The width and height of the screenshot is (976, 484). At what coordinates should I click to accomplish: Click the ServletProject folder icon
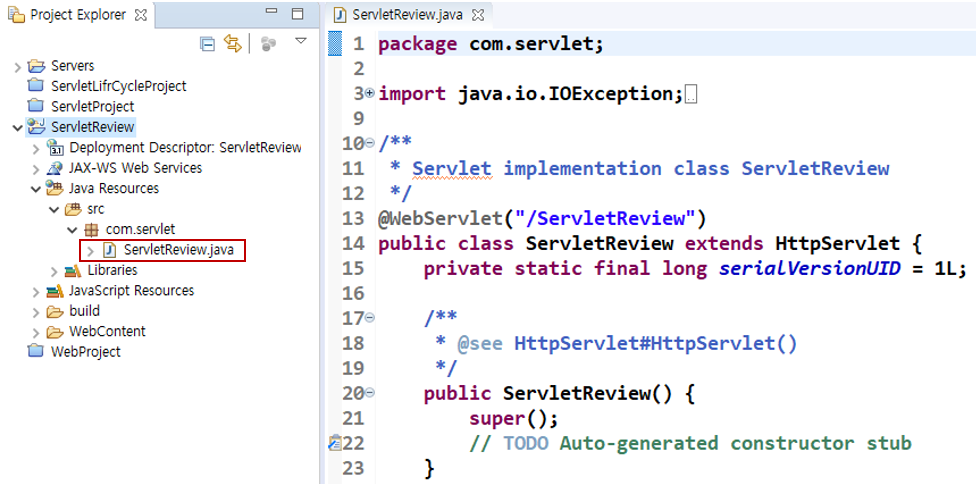pyautogui.click(x=37, y=106)
